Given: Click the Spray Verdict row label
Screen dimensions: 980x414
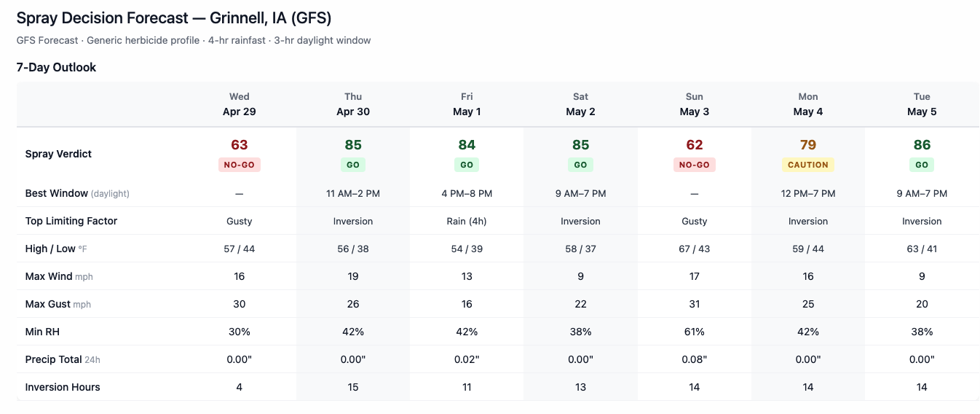Looking at the screenshot, I should pyautogui.click(x=58, y=154).
